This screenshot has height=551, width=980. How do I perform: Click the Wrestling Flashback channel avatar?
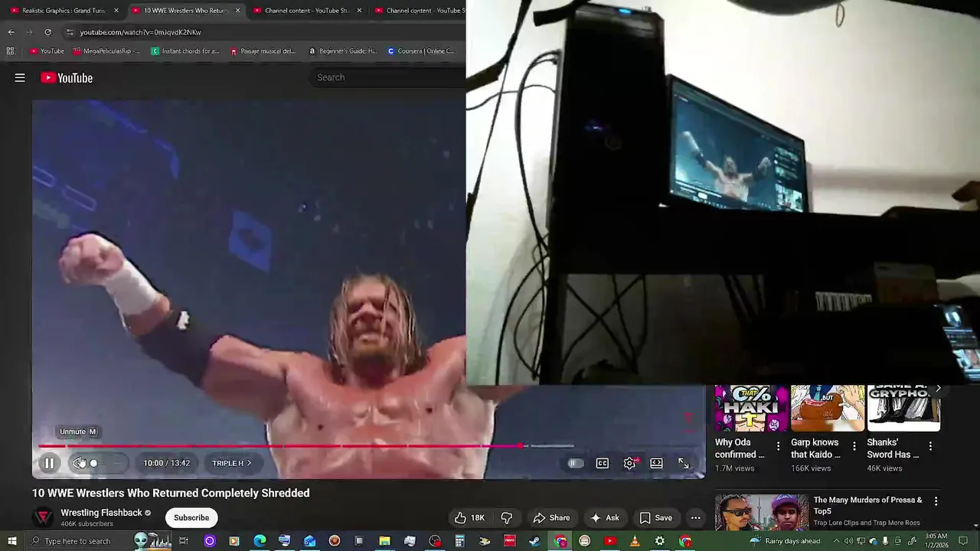click(44, 517)
